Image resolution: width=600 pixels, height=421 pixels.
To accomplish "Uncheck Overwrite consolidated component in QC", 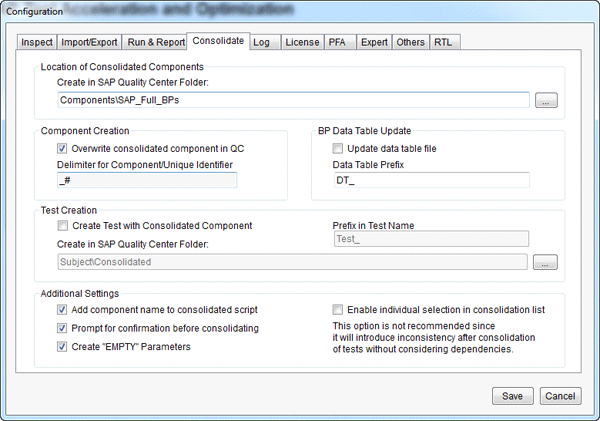I will coord(63,148).
